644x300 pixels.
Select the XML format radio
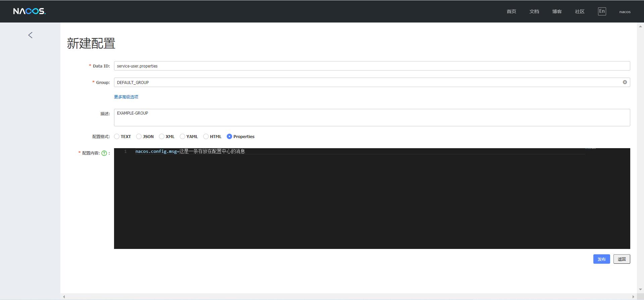tap(162, 136)
